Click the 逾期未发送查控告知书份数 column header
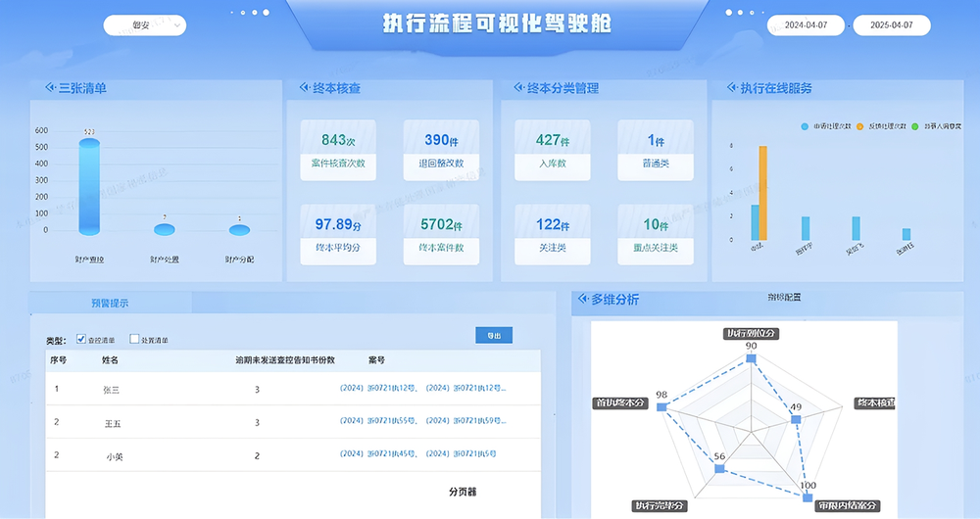The image size is (980, 519). (x=285, y=360)
